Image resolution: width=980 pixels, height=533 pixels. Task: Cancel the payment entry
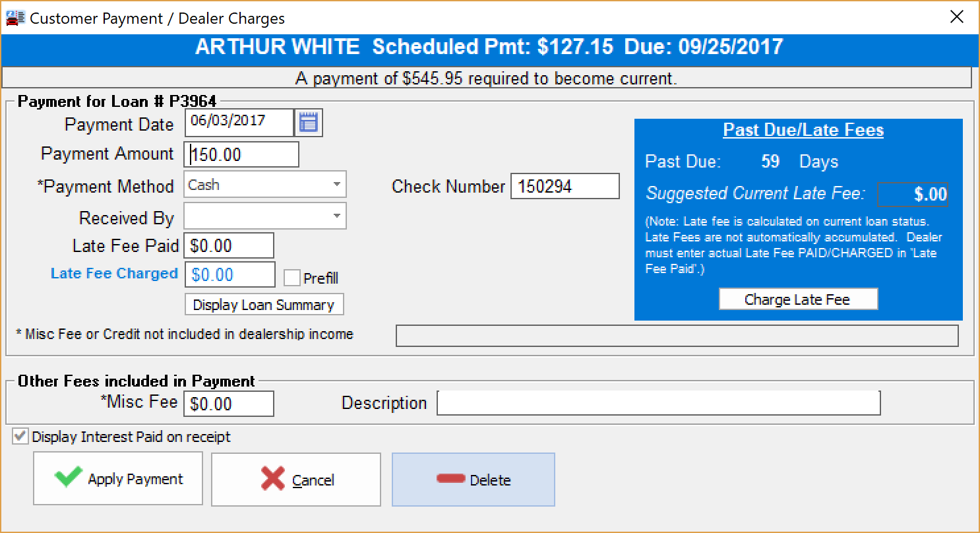(295, 480)
